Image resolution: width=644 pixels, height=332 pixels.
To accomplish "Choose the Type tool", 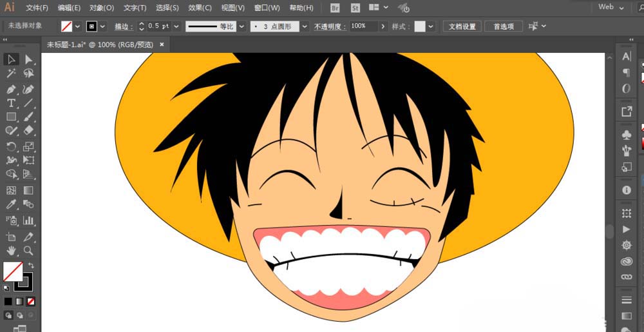I will pyautogui.click(x=12, y=103).
